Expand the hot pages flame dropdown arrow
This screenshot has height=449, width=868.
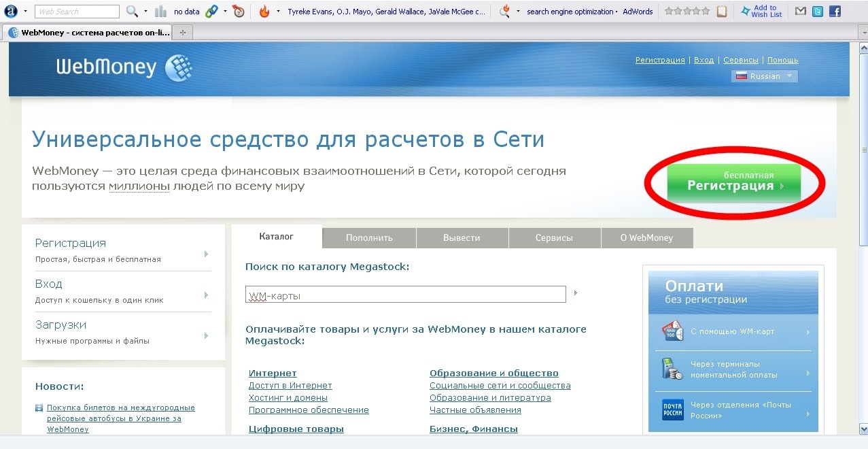coord(278,12)
